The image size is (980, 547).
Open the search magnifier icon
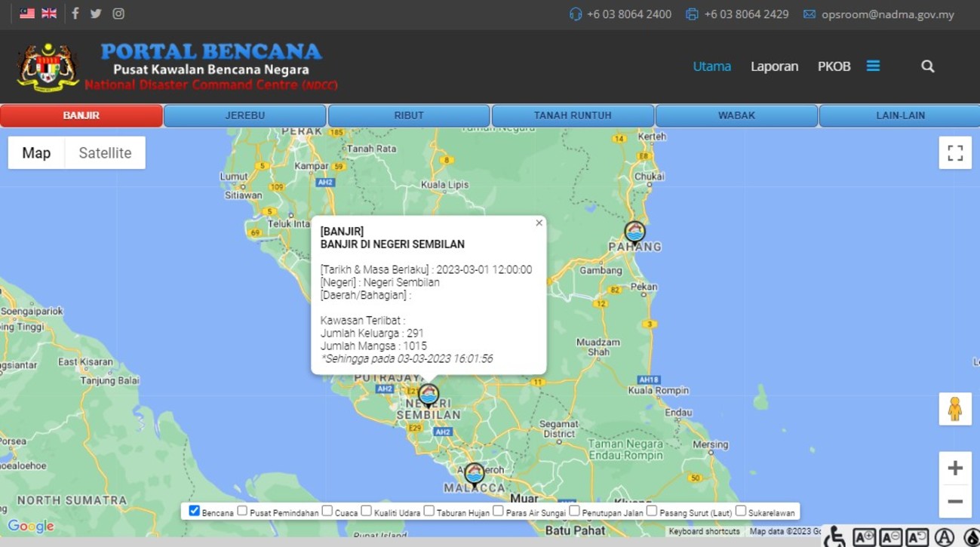[x=928, y=66]
